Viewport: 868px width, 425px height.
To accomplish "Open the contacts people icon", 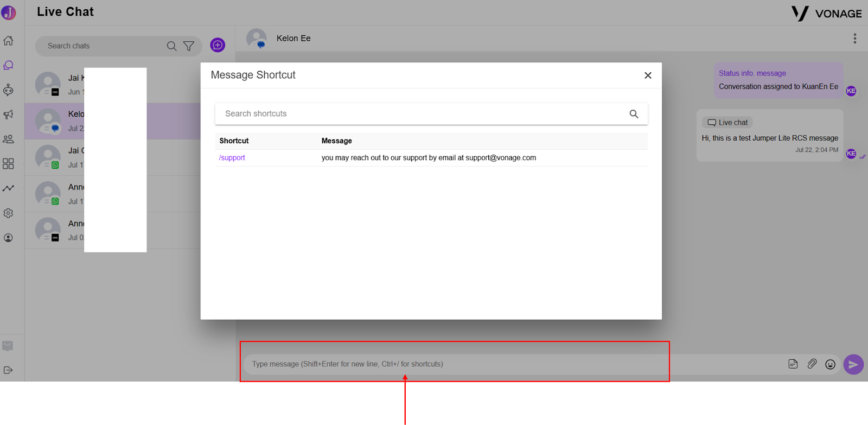I will 8,139.
